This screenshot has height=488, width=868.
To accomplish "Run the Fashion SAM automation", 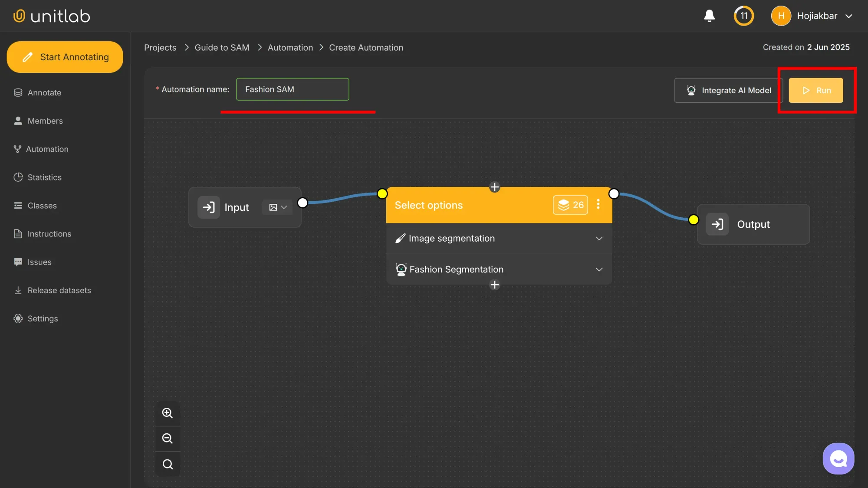I will [x=815, y=90].
